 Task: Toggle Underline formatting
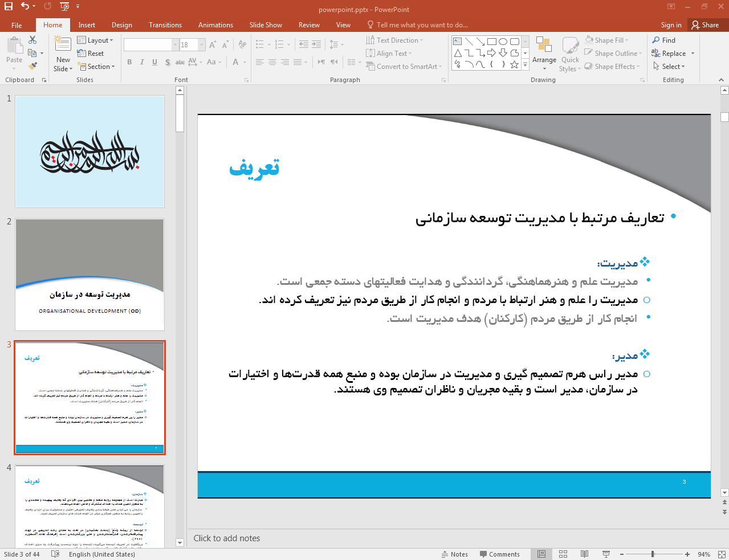[154, 62]
